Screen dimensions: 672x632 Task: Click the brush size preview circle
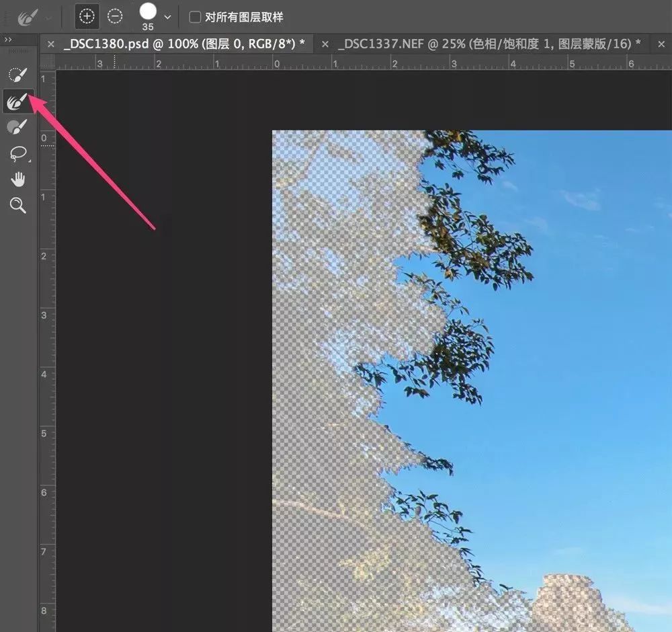coord(149,12)
